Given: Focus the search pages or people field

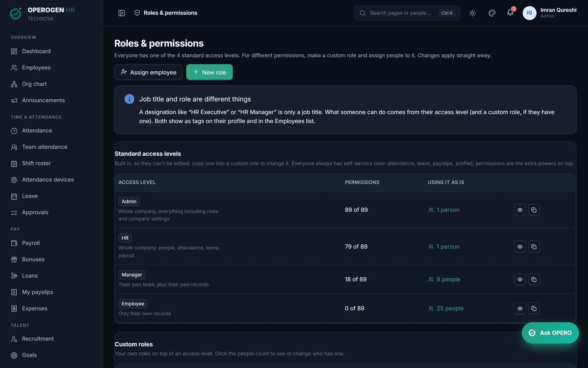Looking at the screenshot, I should [407, 13].
